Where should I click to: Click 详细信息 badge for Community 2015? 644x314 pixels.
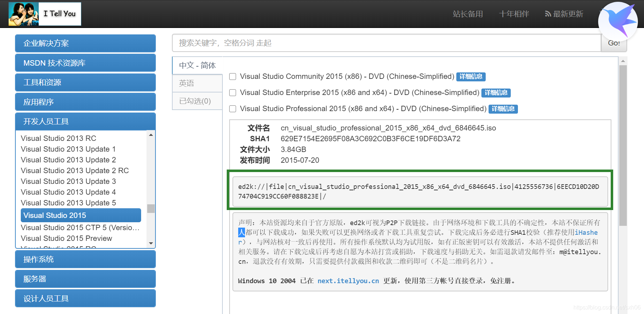(x=471, y=77)
